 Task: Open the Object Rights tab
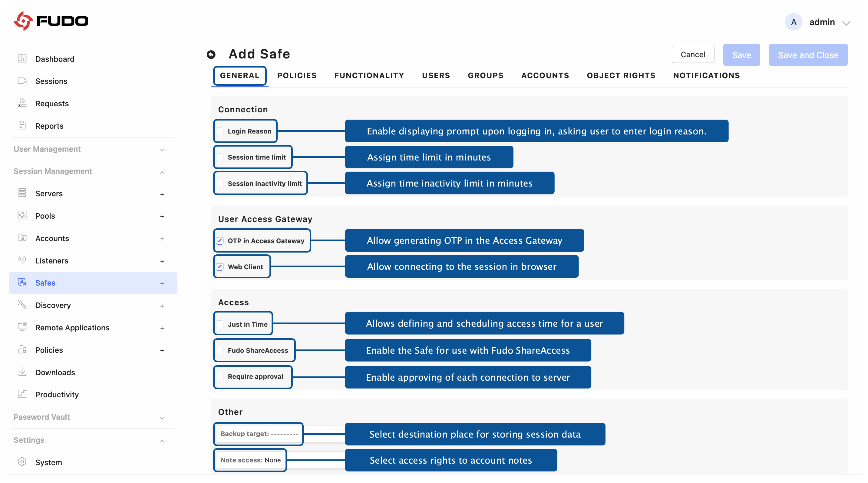click(x=621, y=75)
